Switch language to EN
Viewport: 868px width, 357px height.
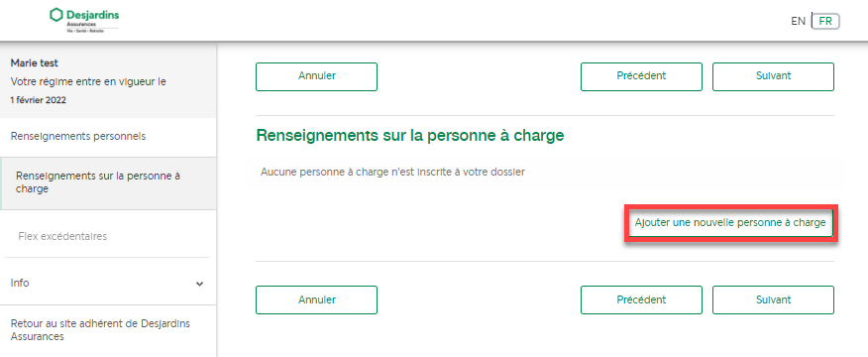799,22
